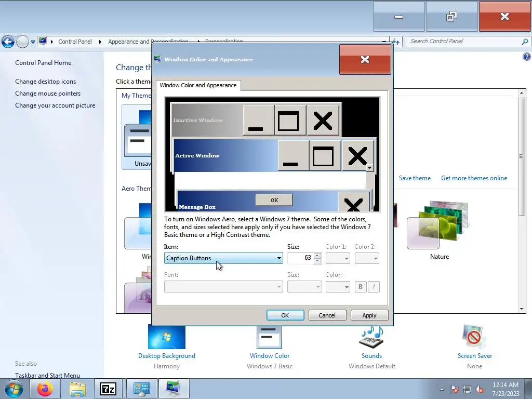Screen dimensions: 532x399
Task: Open Screen Saver settings icon
Action: pos(474,337)
